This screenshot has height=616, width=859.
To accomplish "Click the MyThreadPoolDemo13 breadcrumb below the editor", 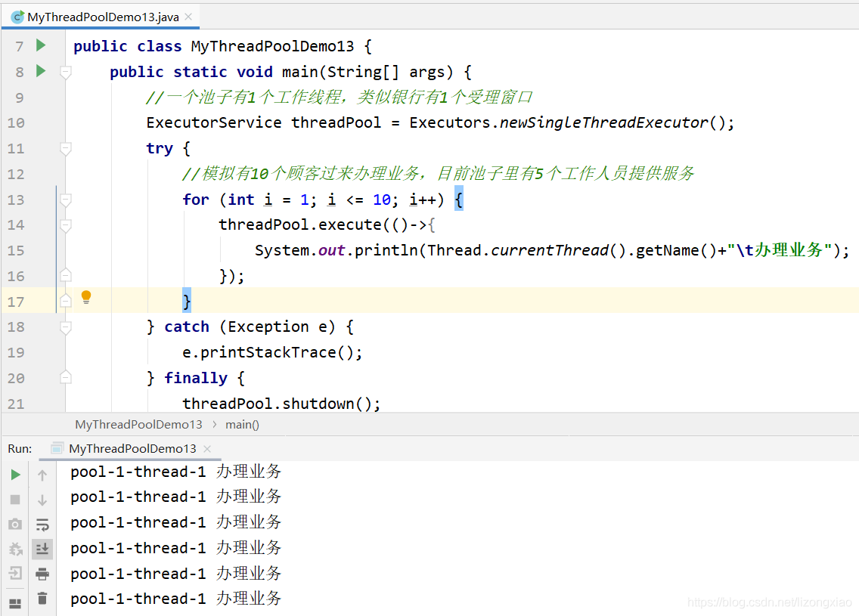I will pos(138,425).
